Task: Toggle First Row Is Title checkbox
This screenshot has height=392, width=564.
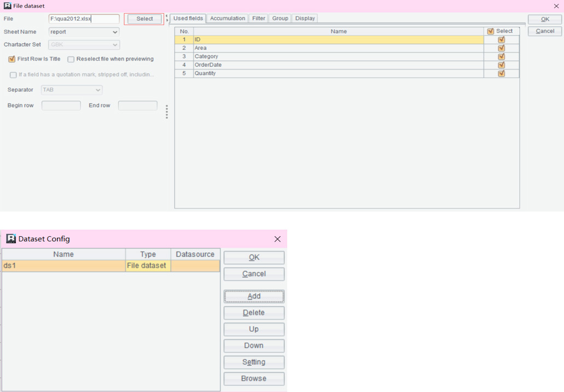Action: click(x=12, y=59)
